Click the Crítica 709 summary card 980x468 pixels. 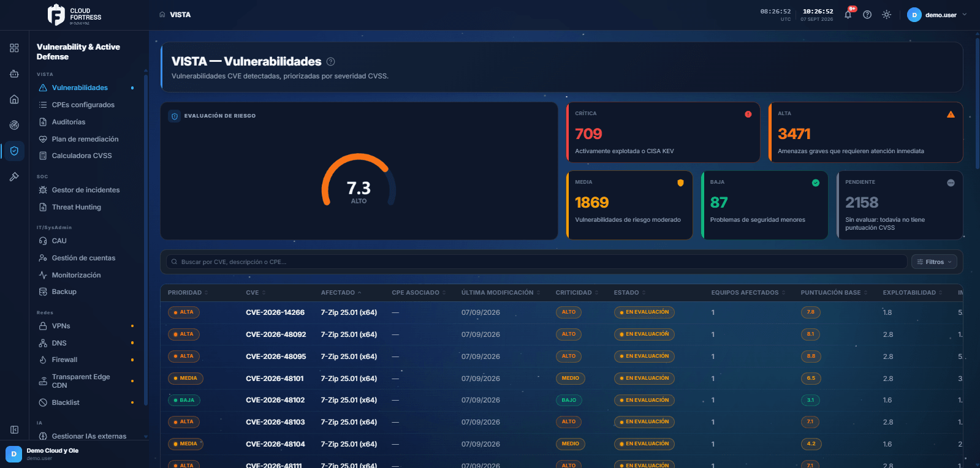pos(663,132)
